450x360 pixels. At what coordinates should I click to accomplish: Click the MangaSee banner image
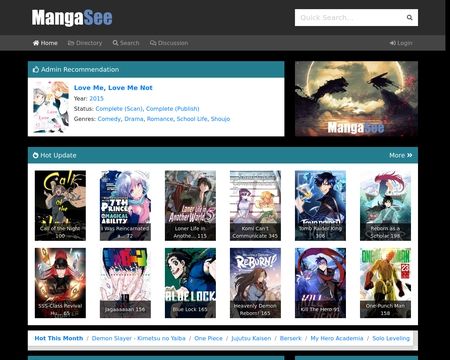[356, 99]
